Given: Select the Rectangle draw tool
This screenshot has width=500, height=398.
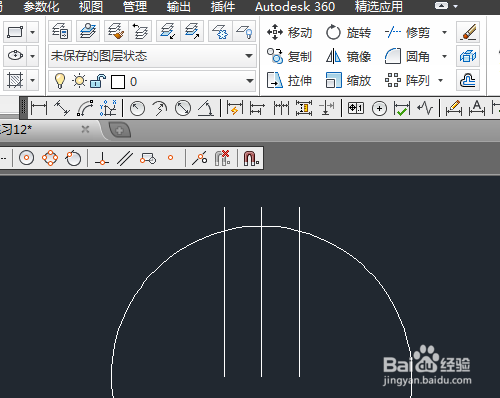Looking at the screenshot, I should [15, 32].
